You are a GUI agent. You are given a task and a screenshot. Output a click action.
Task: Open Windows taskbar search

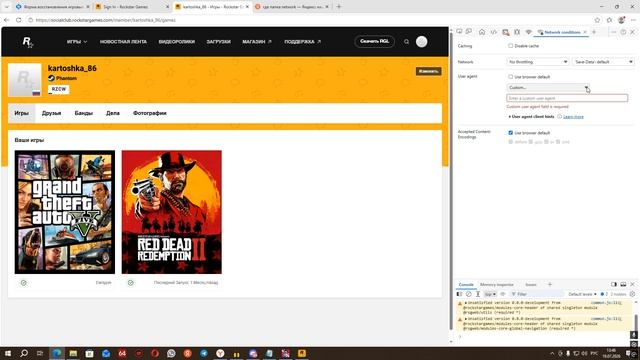pyautogui.click(x=24, y=353)
